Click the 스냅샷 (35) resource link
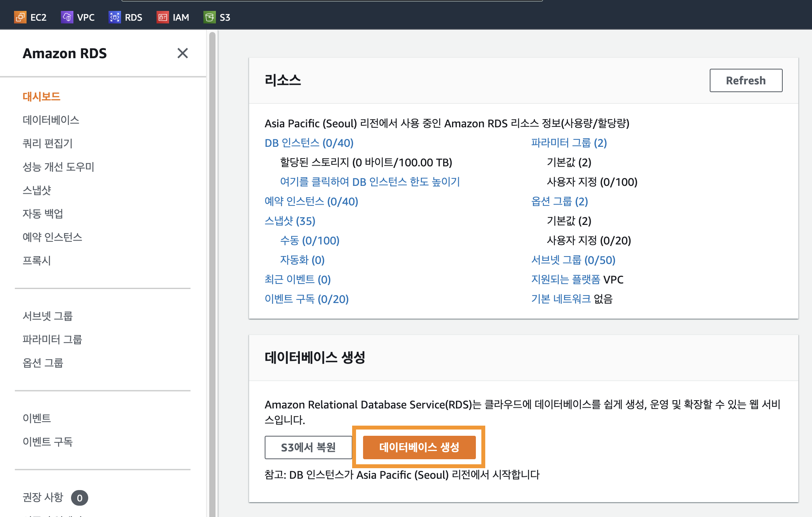Viewport: 812px width, 517px height. point(290,221)
